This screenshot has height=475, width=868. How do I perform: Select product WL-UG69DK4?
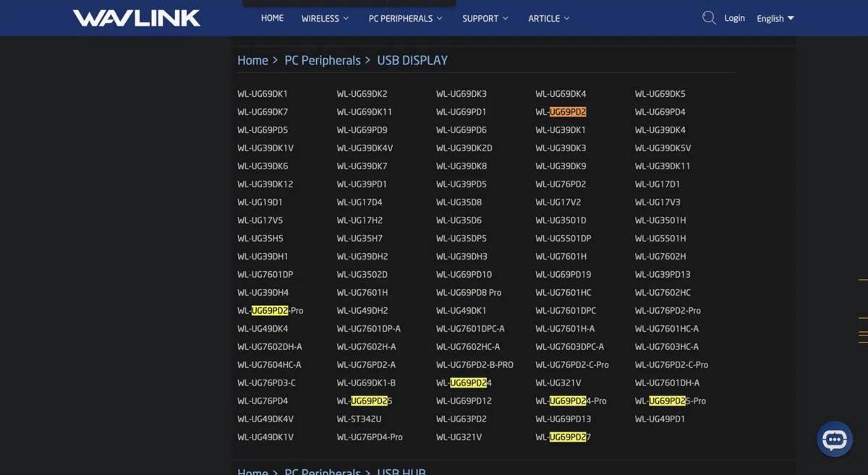(561, 94)
